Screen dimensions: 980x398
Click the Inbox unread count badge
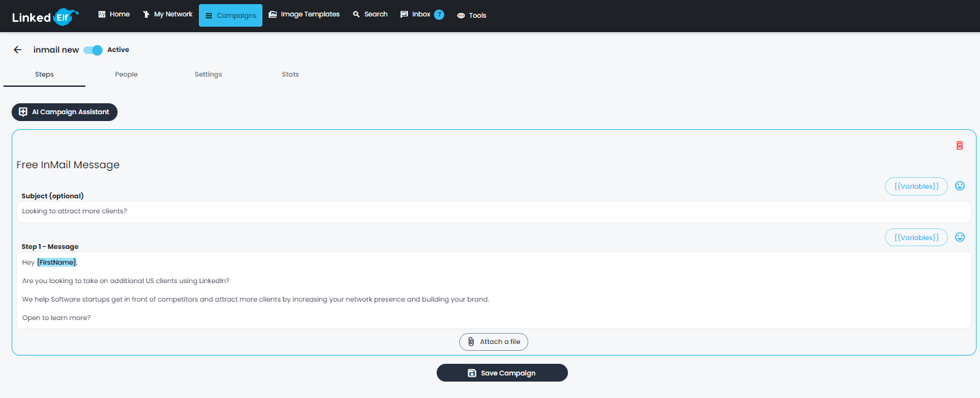(x=439, y=14)
